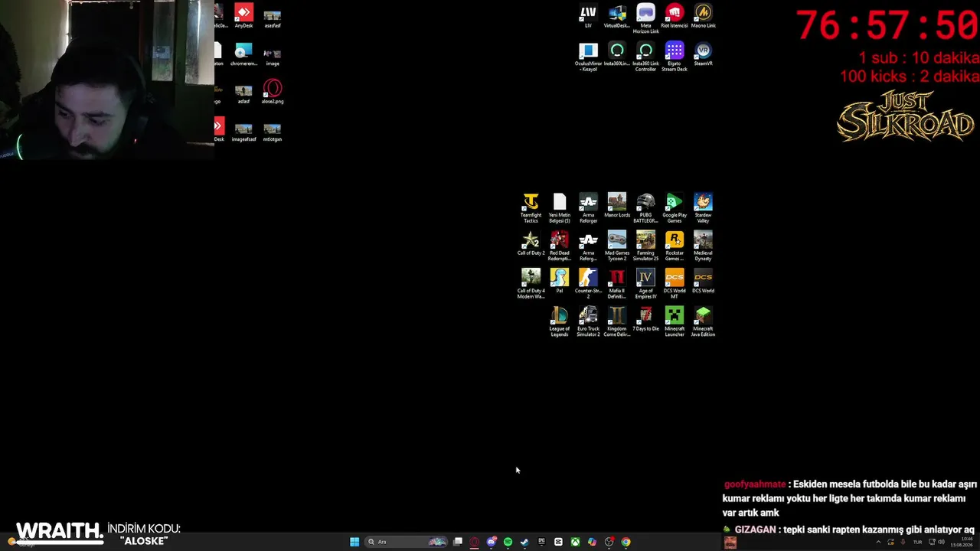Open the SteamVR desktop shortcut

coord(703,54)
